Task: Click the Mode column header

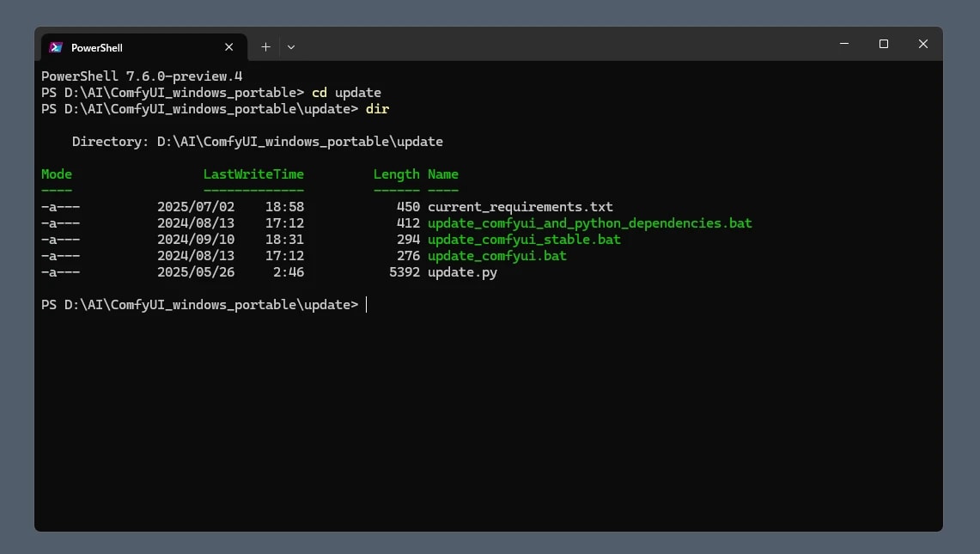Action: (x=56, y=174)
